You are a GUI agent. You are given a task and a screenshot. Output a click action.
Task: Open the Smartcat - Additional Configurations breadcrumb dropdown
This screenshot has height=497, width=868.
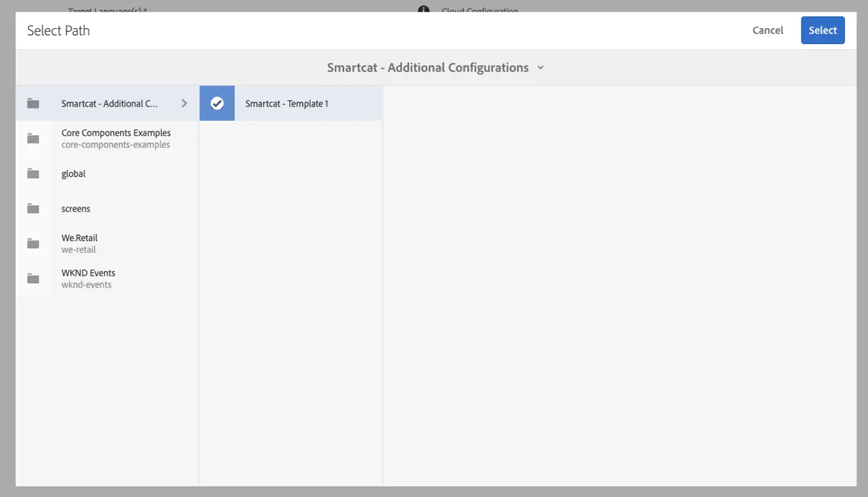[x=435, y=68]
